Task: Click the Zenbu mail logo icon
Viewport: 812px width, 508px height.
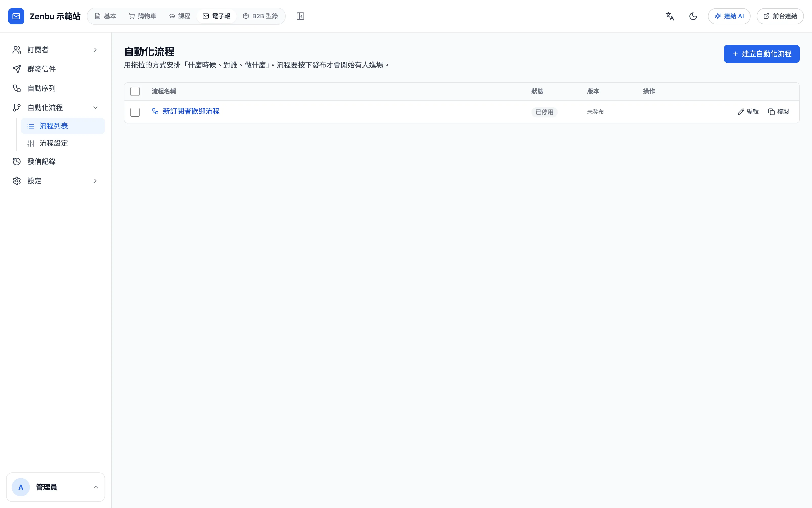Action: coord(16,16)
